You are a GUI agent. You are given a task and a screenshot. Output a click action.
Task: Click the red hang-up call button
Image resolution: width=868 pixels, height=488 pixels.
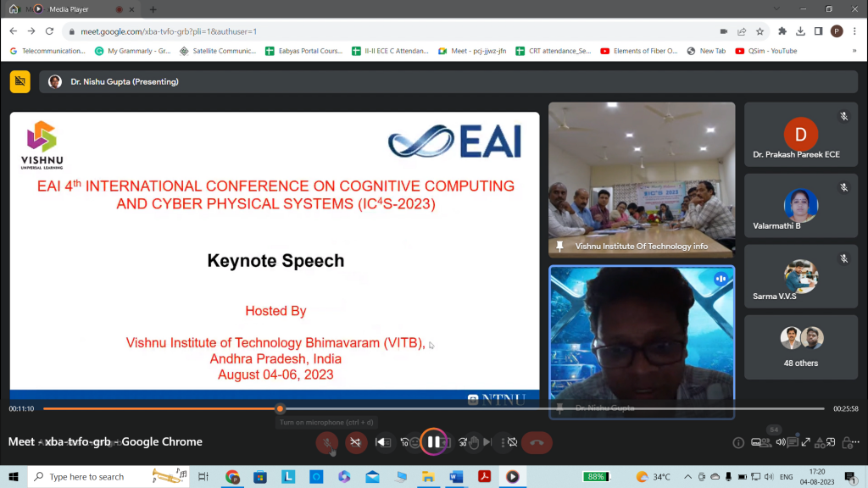537,442
